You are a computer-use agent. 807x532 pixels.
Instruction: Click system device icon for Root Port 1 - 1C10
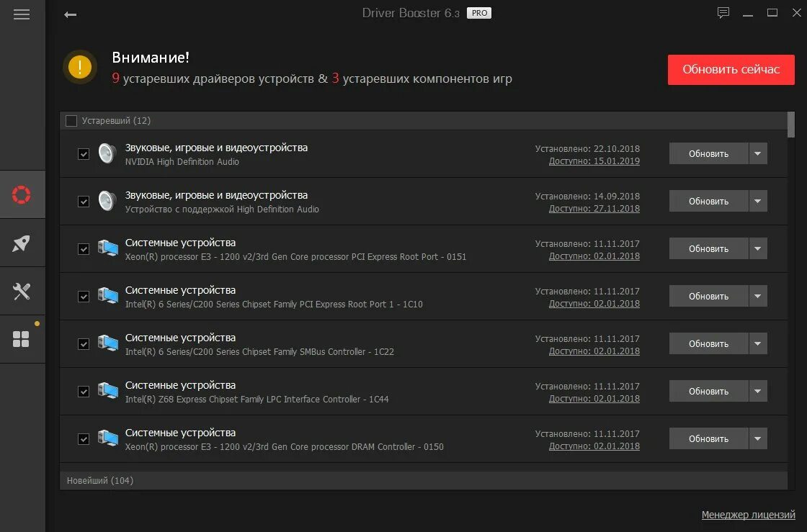click(x=108, y=296)
